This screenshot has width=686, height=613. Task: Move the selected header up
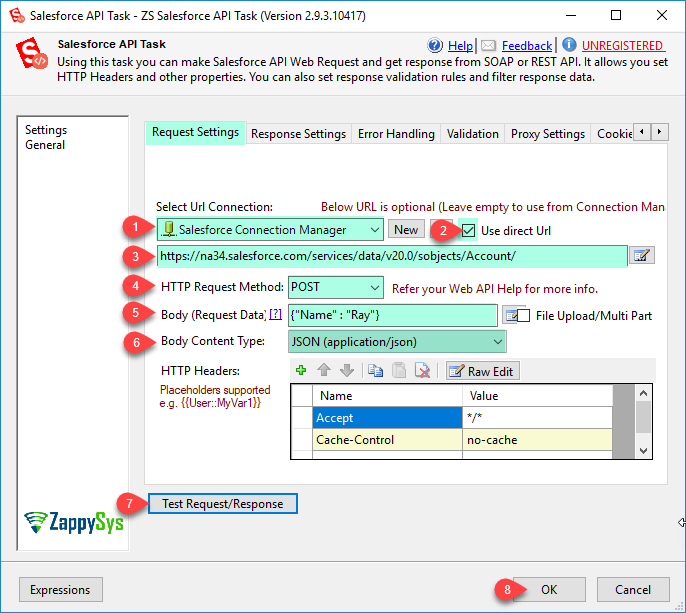pos(324,371)
